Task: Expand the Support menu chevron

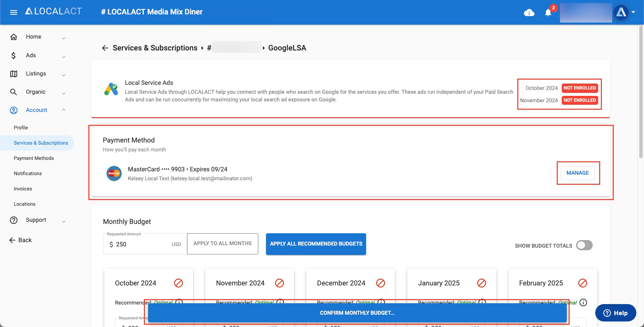Action: pyautogui.click(x=64, y=221)
